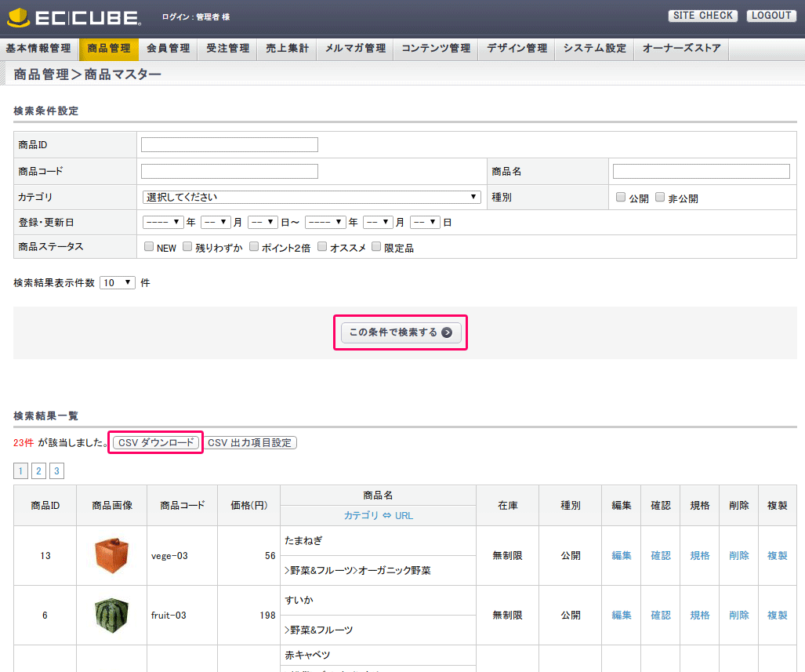This screenshot has width=805, height=672.
Task: Click the watermelon product thumbnail
Action: coord(111,615)
